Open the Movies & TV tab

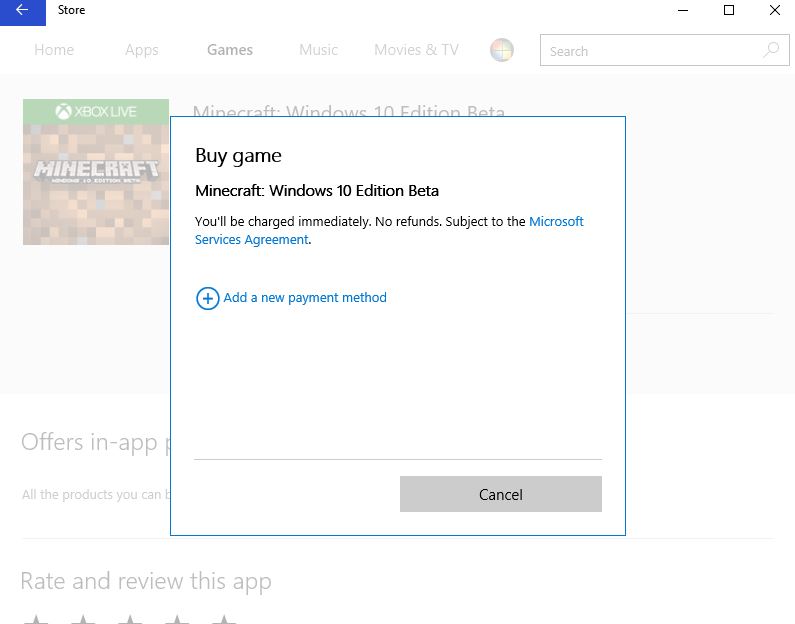(x=416, y=50)
